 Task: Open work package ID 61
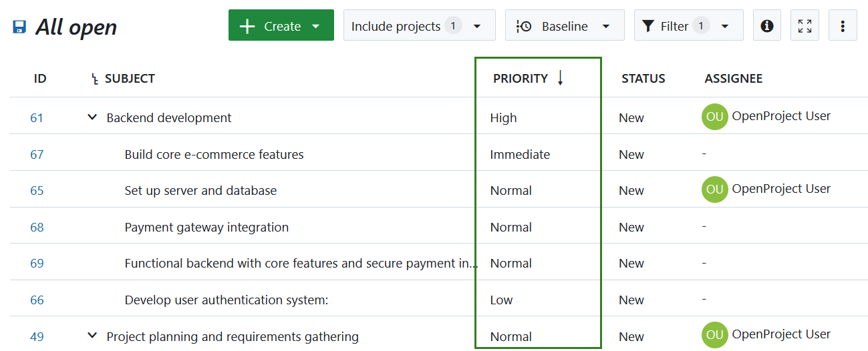[37, 118]
